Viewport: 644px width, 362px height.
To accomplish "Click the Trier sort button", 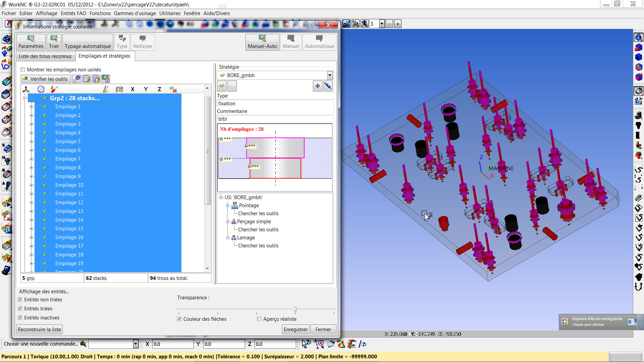I will click(x=54, y=42).
